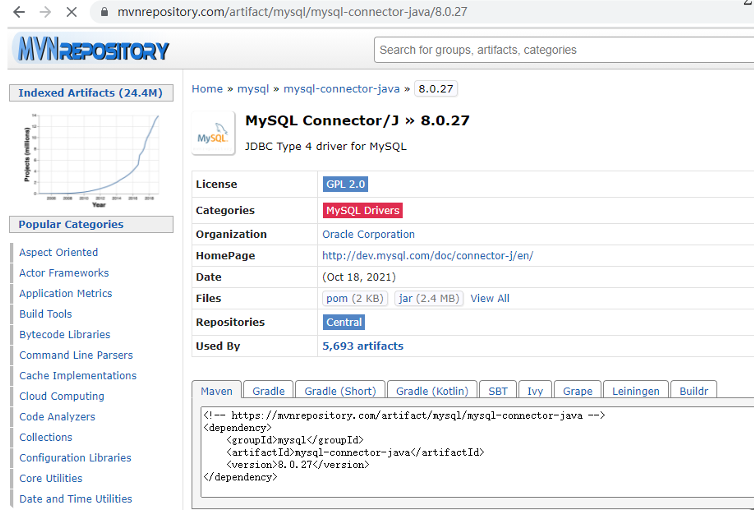
Task: Click the Popular Categories header
Action: tap(91, 224)
